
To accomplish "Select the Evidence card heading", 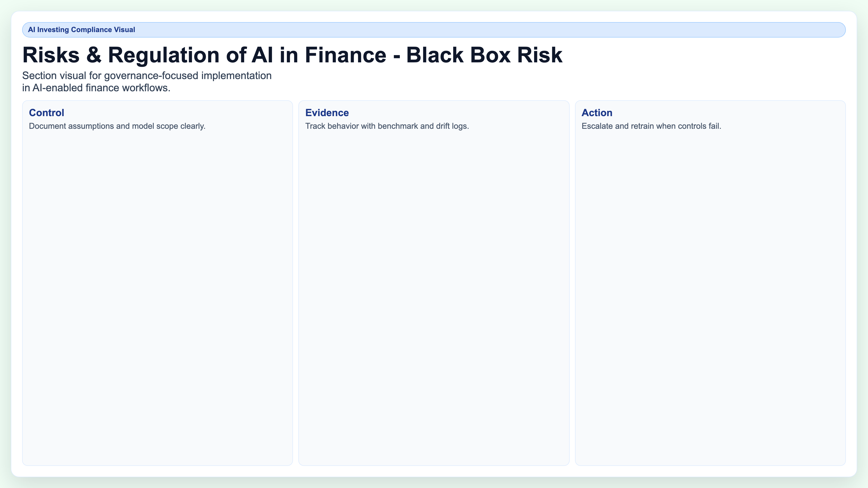I will [327, 113].
